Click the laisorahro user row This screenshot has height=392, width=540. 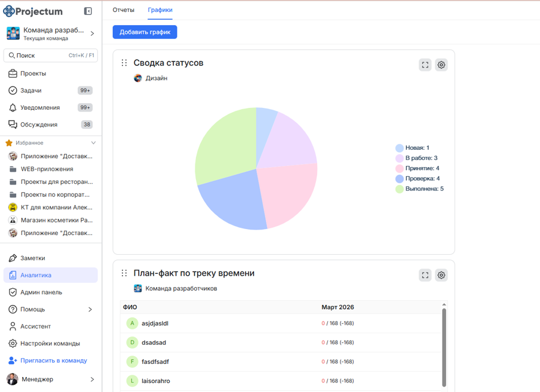point(281,381)
